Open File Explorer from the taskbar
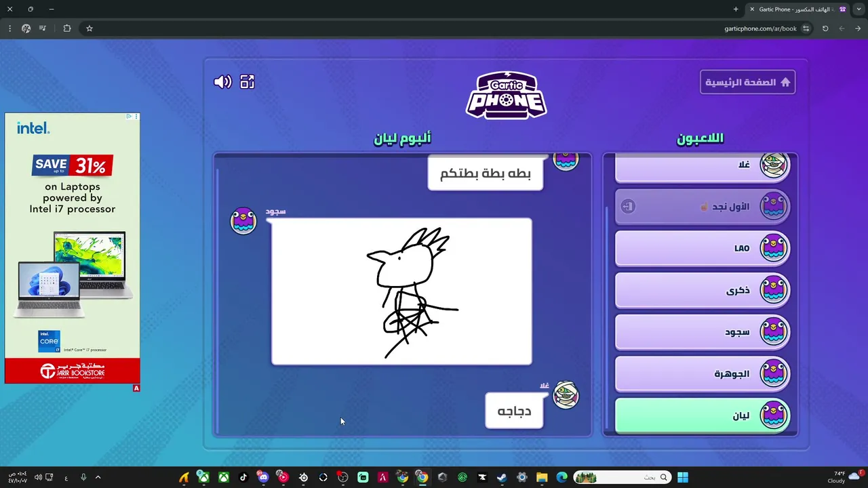 (542, 477)
